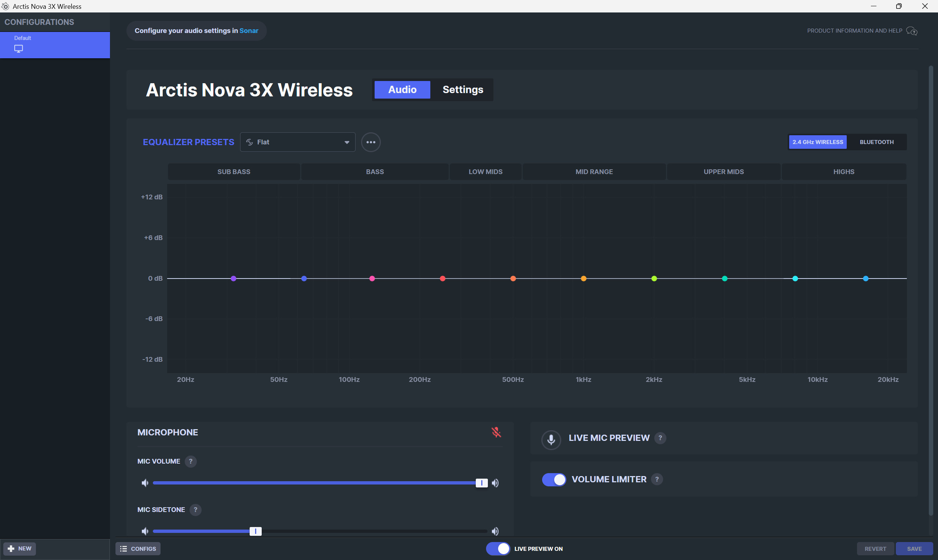
Task: Click the LIVE MIC PREVIEW label
Action: [609, 438]
